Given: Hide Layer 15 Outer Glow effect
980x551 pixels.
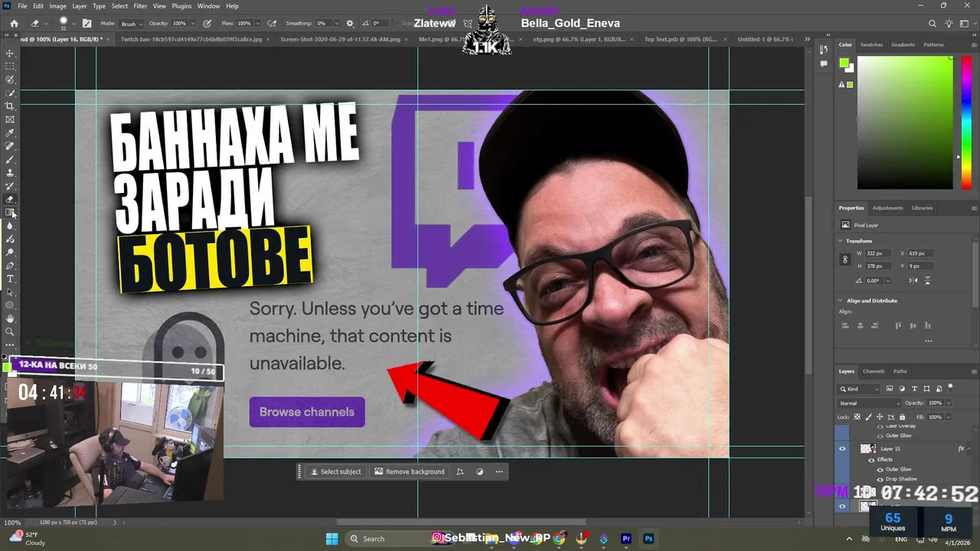Looking at the screenshot, I should [880, 469].
